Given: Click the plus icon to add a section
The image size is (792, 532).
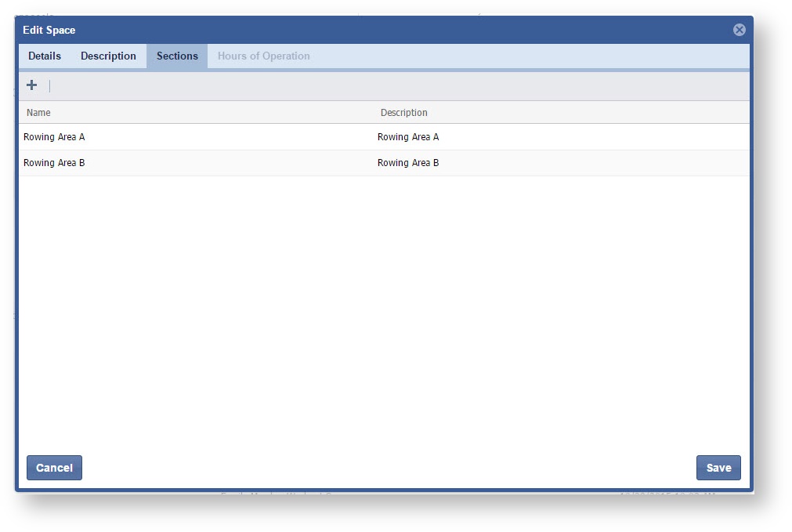Looking at the screenshot, I should pyautogui.click(x=32, y=85).
